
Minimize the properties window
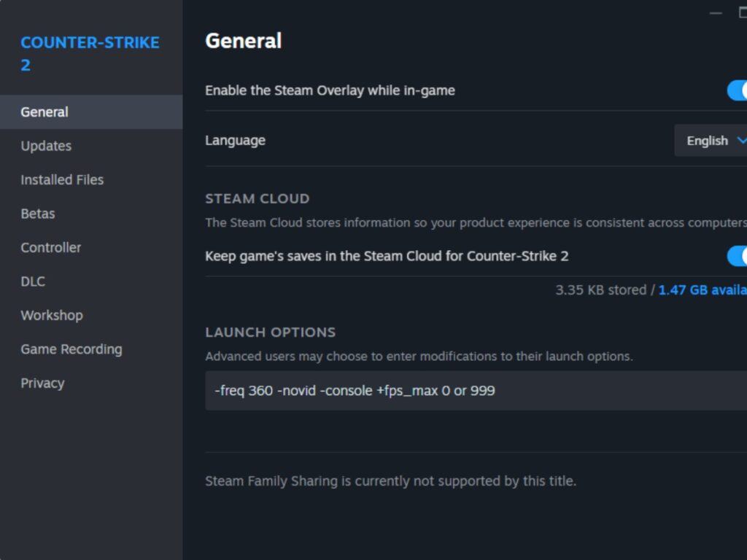click(716, 13)
